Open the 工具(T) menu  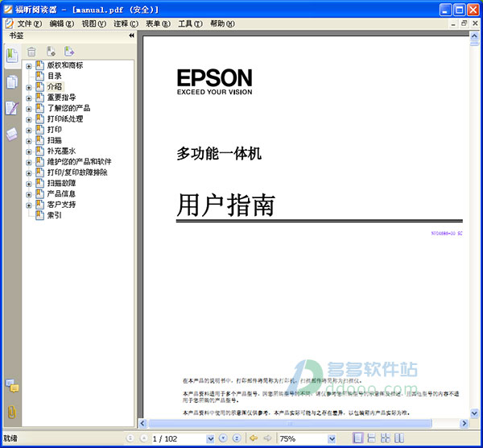point(190,23)
